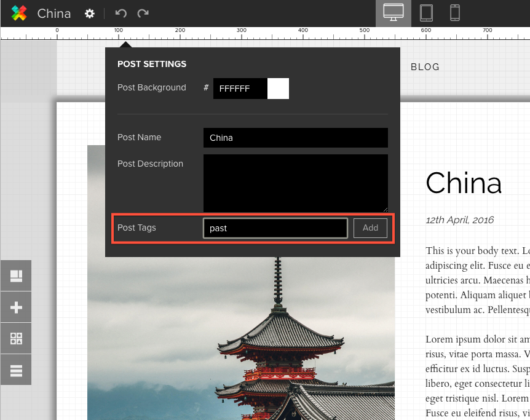Viewport: 530px width, 420px height.
Task: Select the large China heading text
Action: 464,183
